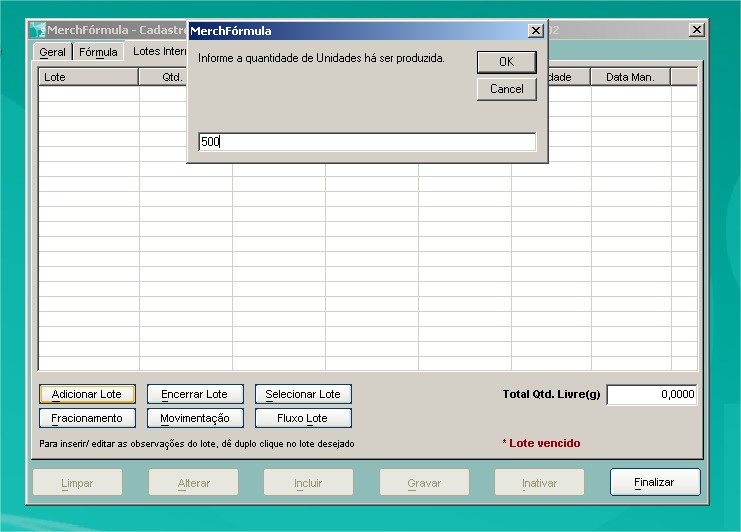Open the Fórmula tab

tap(98, 52)
